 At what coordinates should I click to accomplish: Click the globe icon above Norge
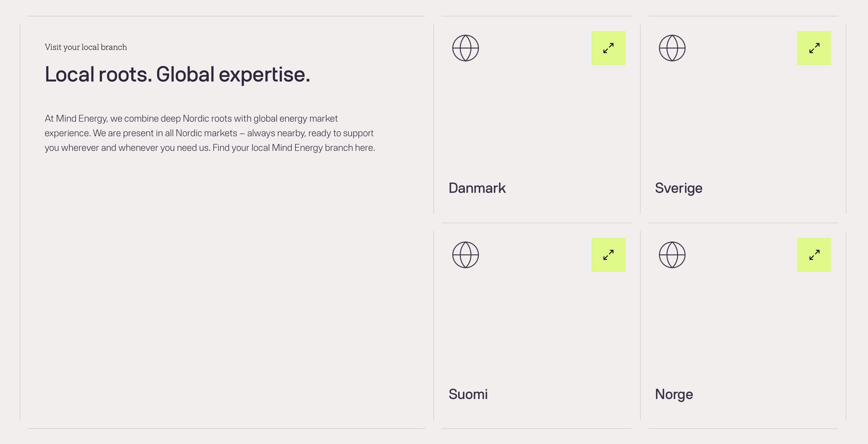coord(672,255)
